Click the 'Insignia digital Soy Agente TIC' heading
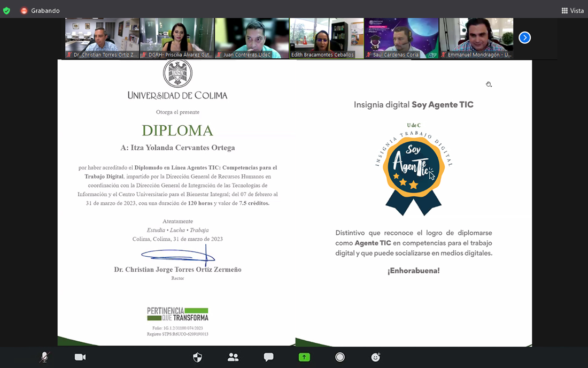The image size is (588, 368). (x=414, y=105)
